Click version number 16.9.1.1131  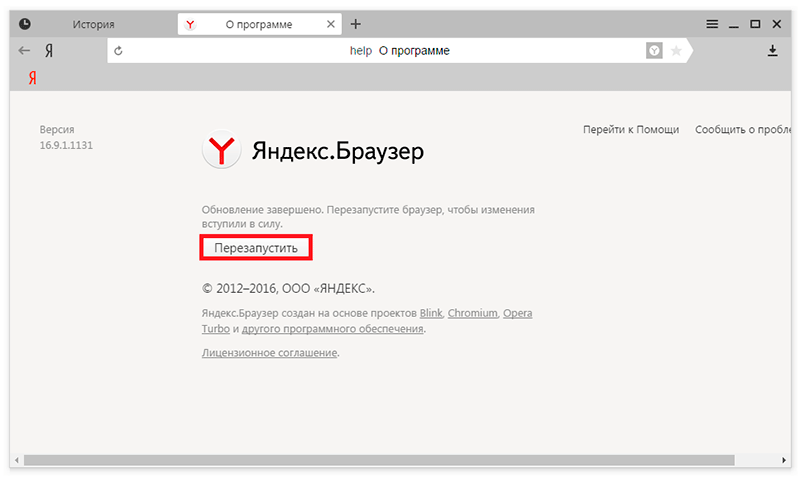(66, 145)
